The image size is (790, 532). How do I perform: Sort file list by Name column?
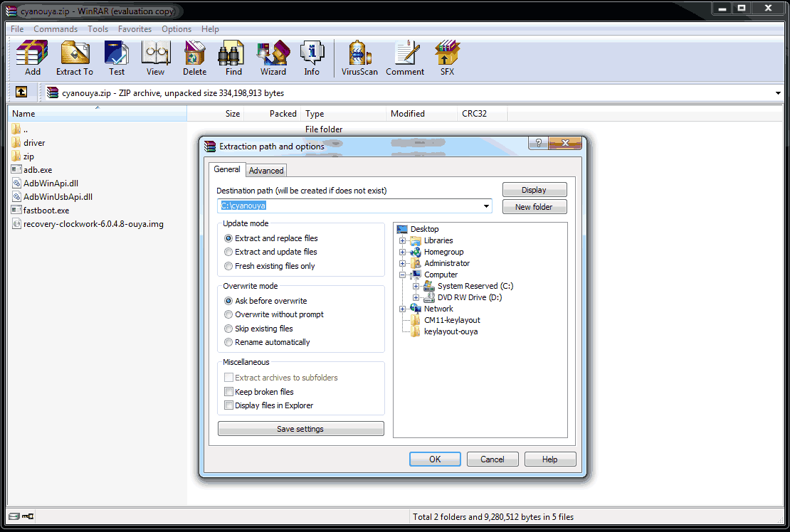[98, 114]
